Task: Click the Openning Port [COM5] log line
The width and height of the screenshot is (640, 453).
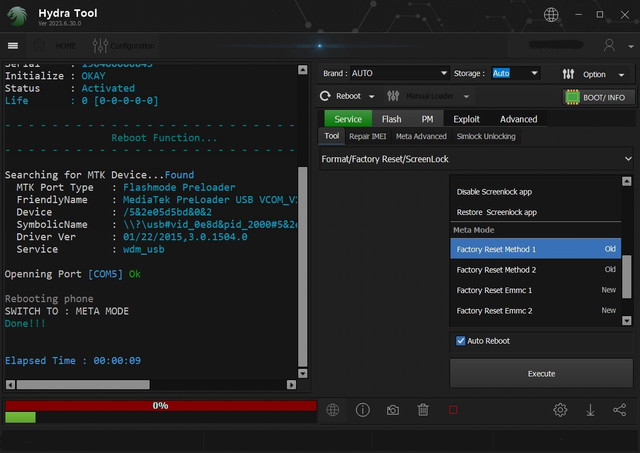Action: (x=73, y=274)
